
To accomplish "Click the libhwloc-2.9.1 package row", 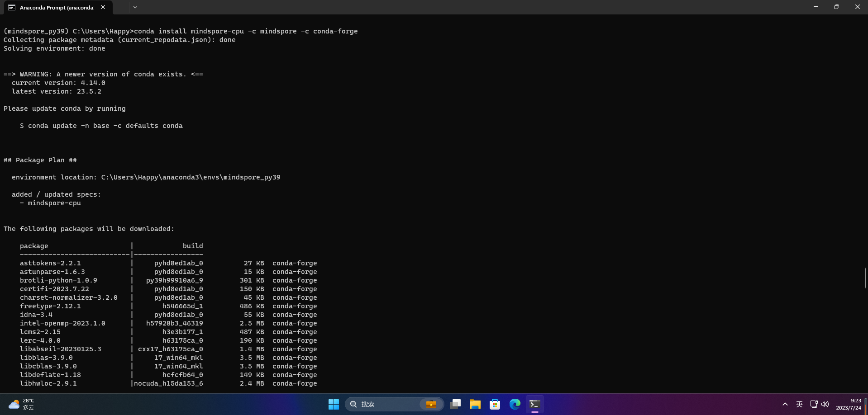I will point(168,383).
